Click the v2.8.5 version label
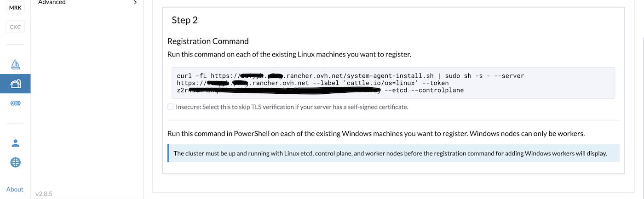The width and height of the screenshot is (644, 199). point(44,194)
